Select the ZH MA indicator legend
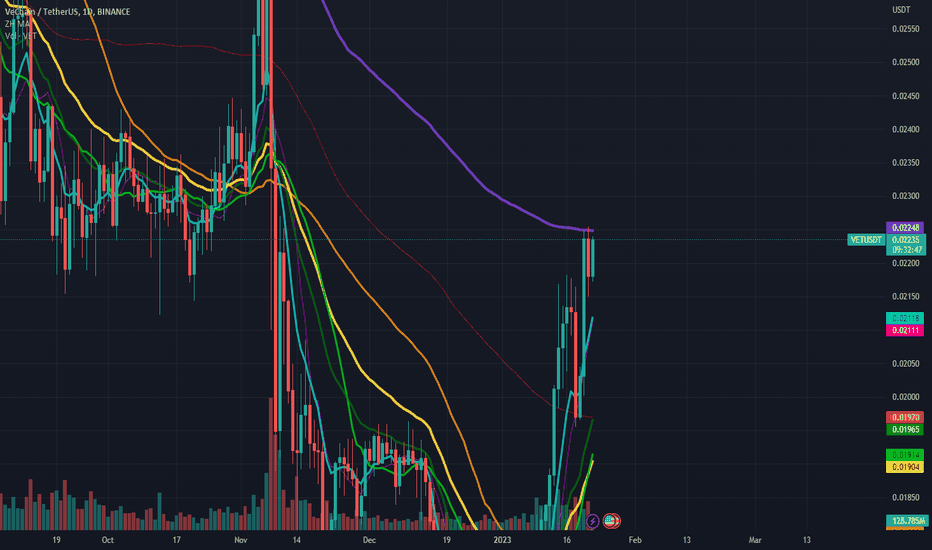 (x=17, y=24)
